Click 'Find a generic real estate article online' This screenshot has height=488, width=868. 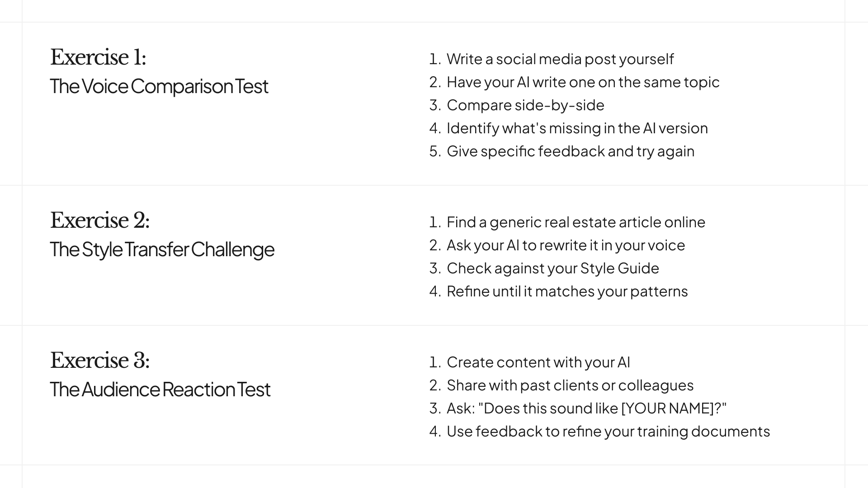(x=576, y=222)
